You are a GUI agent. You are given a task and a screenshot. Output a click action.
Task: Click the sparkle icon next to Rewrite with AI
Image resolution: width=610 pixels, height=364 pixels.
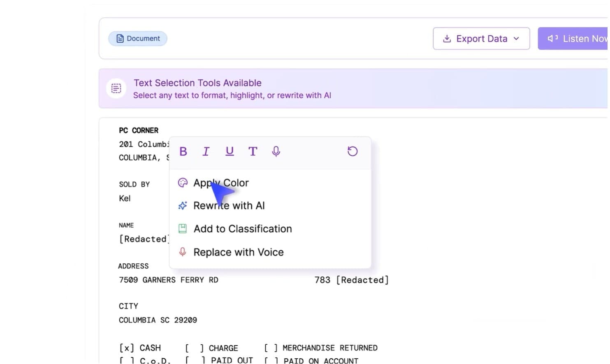[x=182, y=206]
